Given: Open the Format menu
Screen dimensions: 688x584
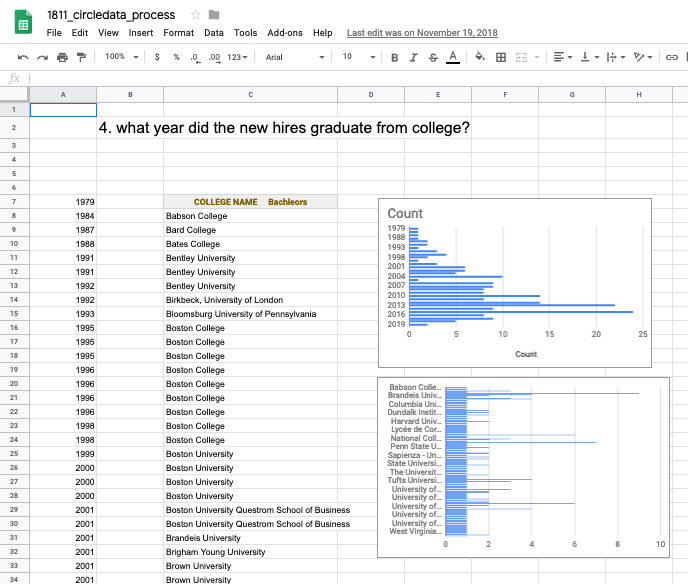Looking at the screenshot, I should pyautogui.click(x=179, y=33).
